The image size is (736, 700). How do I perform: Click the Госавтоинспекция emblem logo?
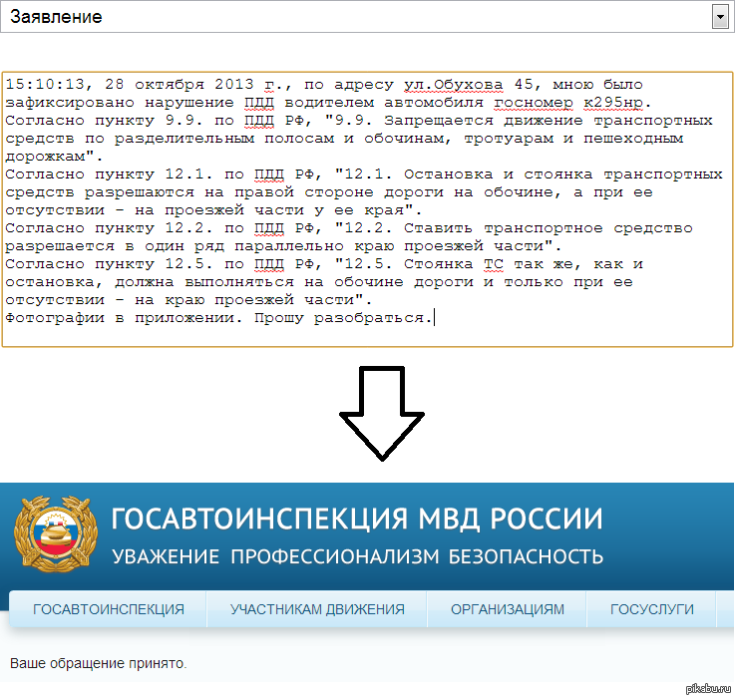56,533
